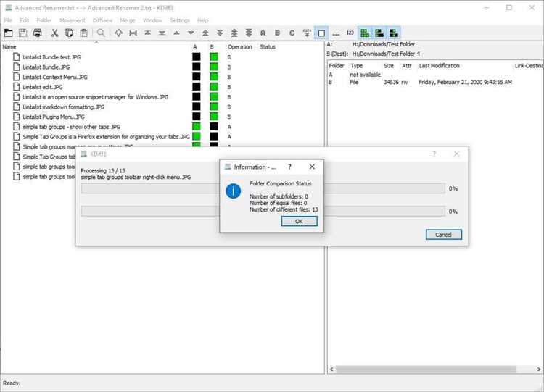Screen dimensions: 544x392
Task: Click the details panel scrollbar right arrow
Action: (539, 370)
